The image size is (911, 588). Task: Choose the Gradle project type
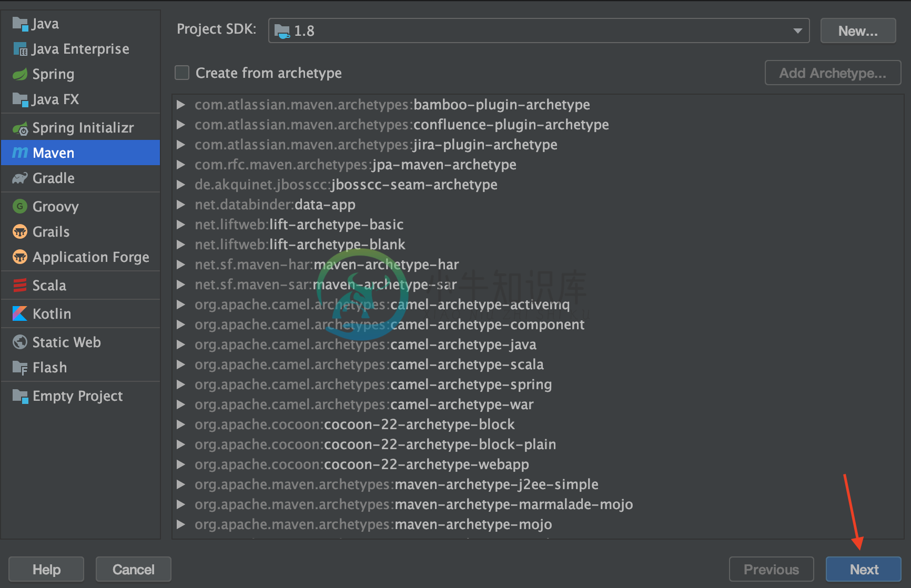point(80,178)
